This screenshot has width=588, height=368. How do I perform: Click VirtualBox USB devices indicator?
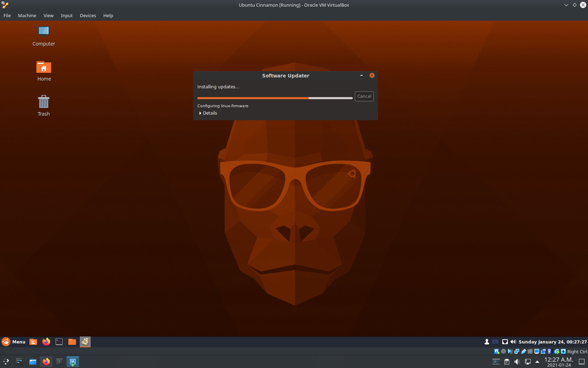point(524,351)
